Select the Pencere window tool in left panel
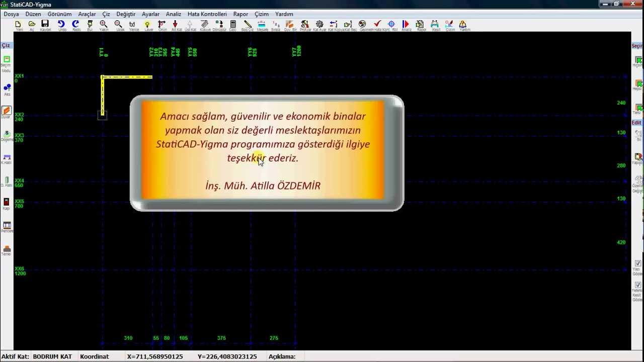The image size is (644, 362). pyautogui.click(x=7, y=227)
